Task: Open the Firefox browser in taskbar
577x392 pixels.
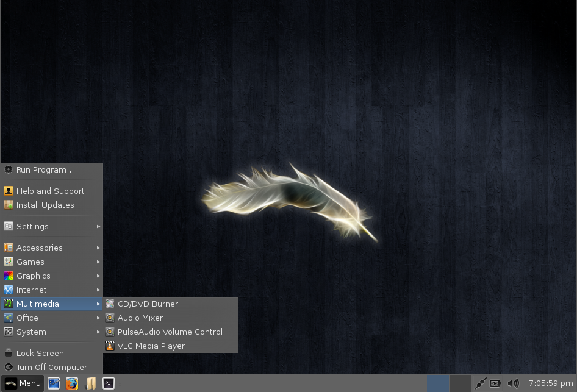Action: pos(72,383)
